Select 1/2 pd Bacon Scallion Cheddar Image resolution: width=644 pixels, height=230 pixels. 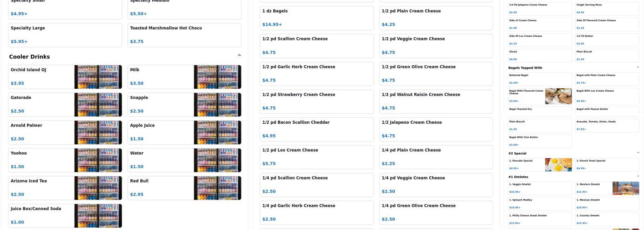click(x=316, y=129)
